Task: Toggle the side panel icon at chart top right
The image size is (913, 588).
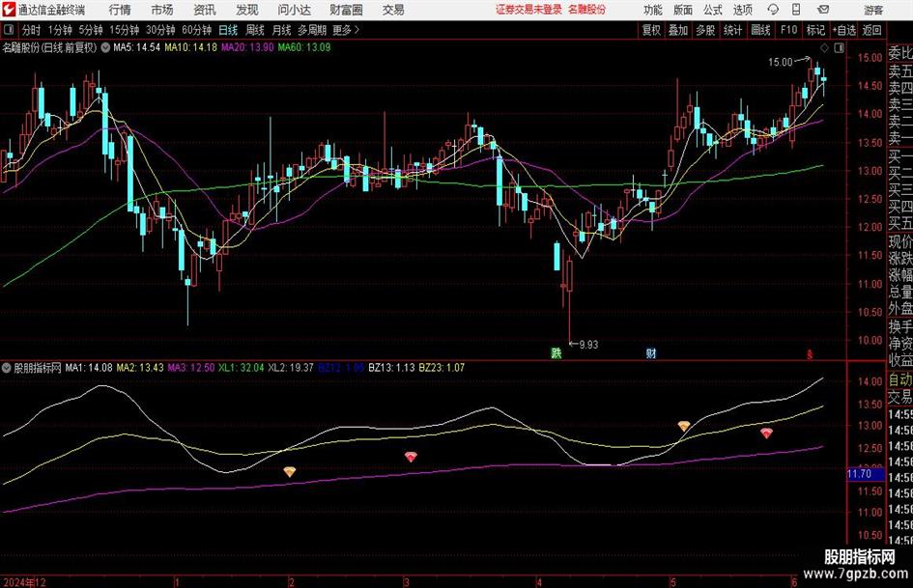Action: click(x=839, y=47)
